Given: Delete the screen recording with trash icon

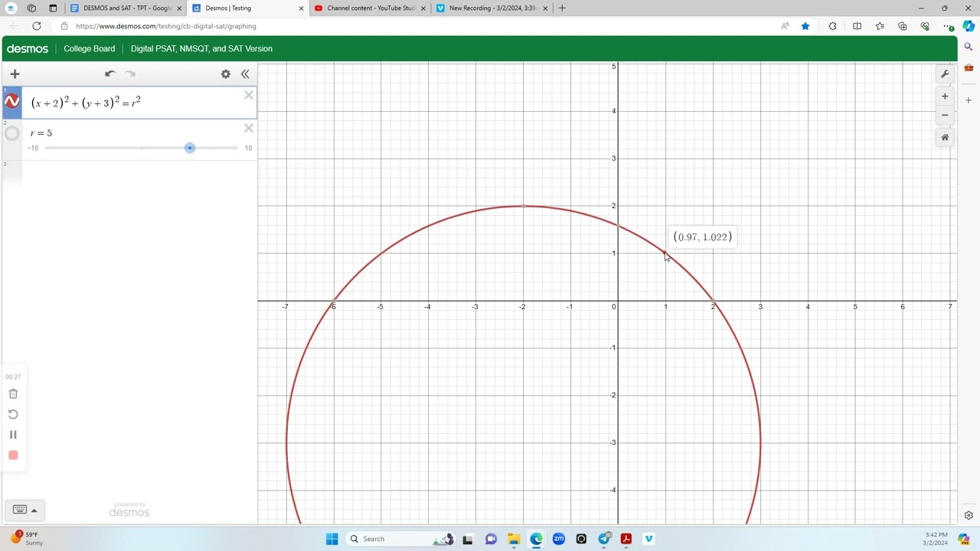Looking at the screenshot, I should [13, 394].
